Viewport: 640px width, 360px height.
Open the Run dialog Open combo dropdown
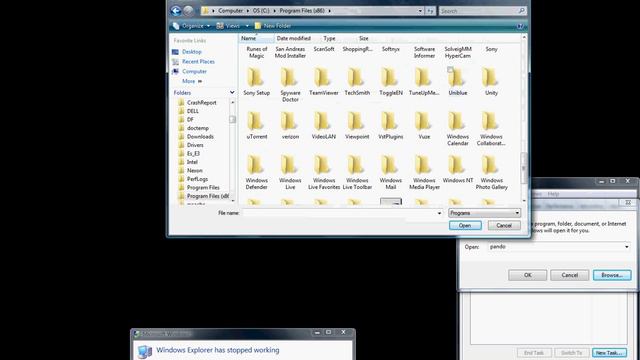click(x=627, y=247)
